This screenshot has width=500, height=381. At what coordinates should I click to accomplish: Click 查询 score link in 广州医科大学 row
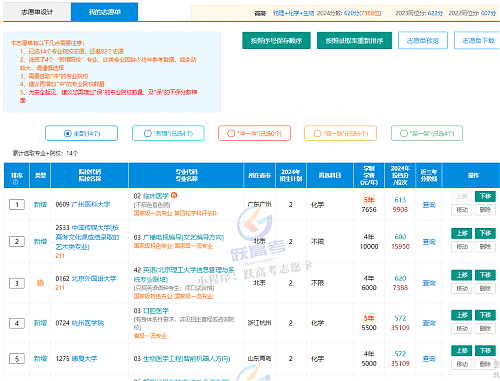429,205
